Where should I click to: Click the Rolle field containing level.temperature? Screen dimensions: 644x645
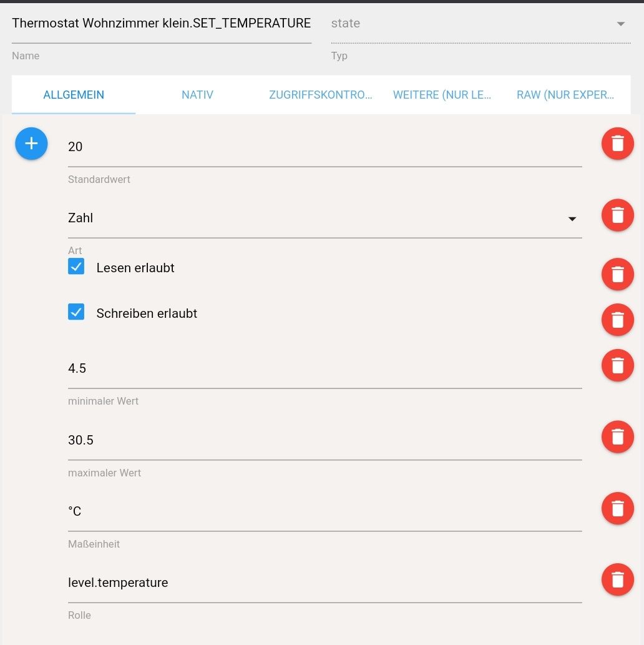325,583
